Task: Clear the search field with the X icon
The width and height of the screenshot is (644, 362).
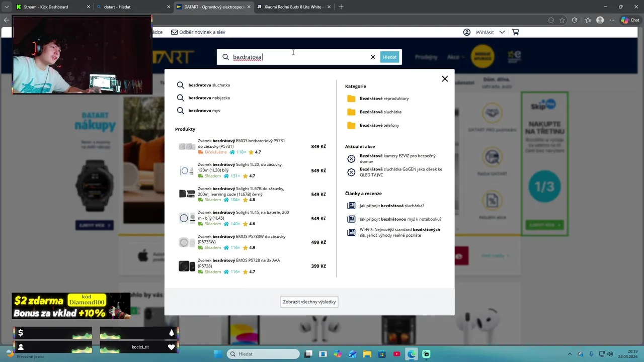Action: click(373, 57)
